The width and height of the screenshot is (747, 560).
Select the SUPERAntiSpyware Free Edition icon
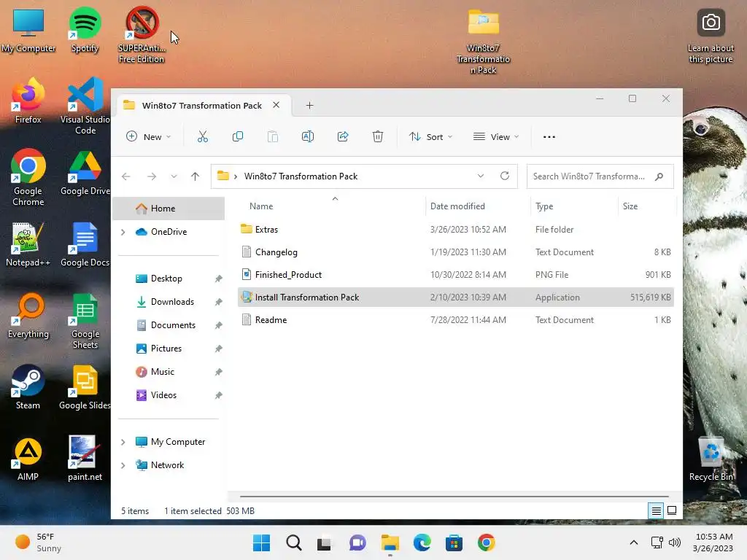pos(142,35)
